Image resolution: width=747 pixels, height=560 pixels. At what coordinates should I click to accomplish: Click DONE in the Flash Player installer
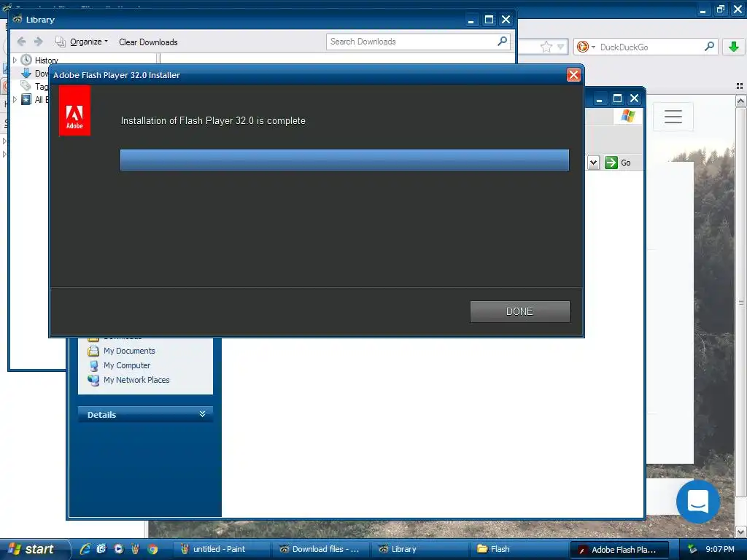[x=519, y=311]
